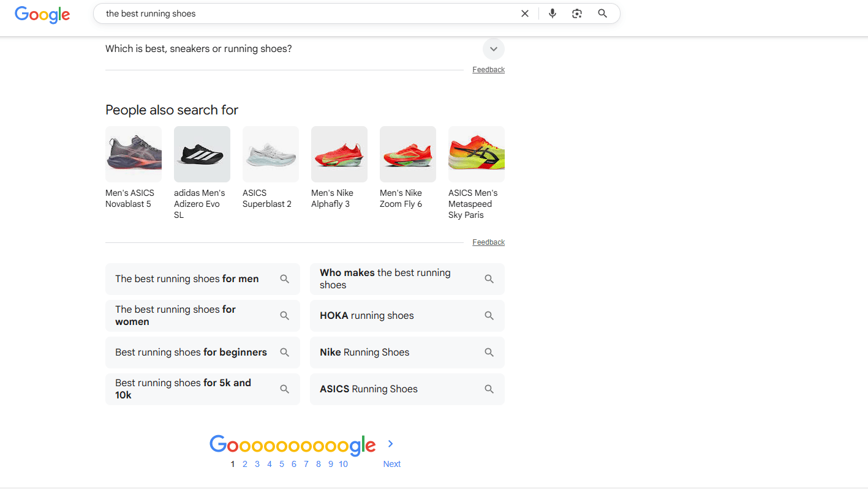868x489 pixels.
Task: Open adidas Men's Adizero Evo SL thumbnail
Action: point(202,154)
